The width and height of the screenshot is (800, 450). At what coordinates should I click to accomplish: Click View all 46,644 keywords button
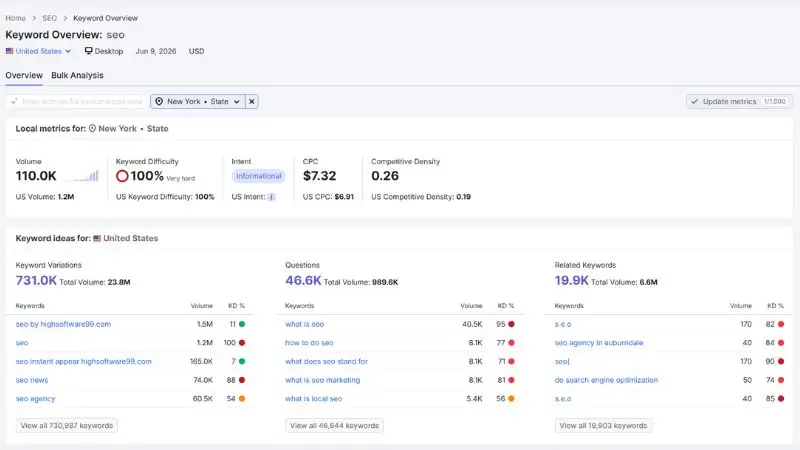334,426
